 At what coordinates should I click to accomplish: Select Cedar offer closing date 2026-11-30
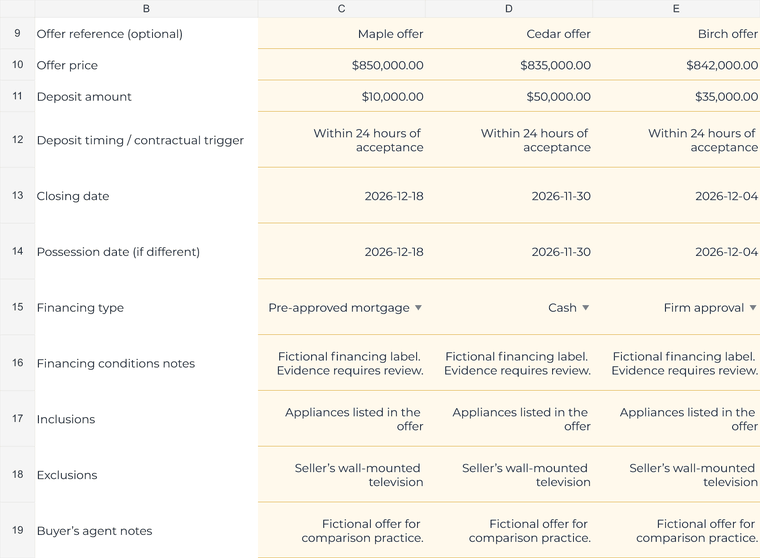coord(509,196)
